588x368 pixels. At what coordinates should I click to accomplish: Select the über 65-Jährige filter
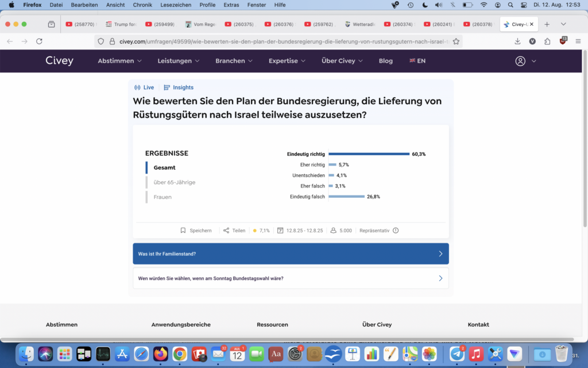[x=175, y=182]
